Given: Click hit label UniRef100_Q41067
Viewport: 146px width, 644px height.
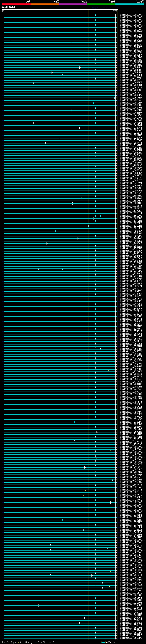Looking at the screenshot, I should (x=131, y=120).
